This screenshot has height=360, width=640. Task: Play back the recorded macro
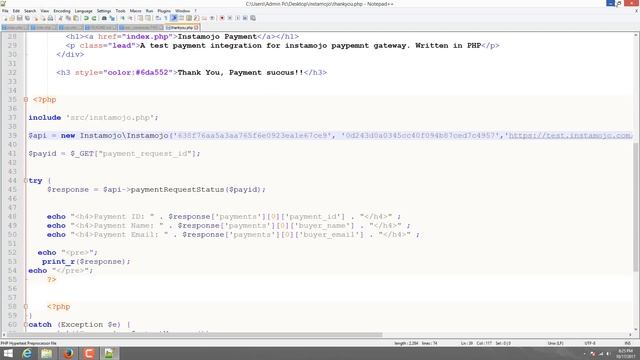pyautogui.click(x=238, y=18)
